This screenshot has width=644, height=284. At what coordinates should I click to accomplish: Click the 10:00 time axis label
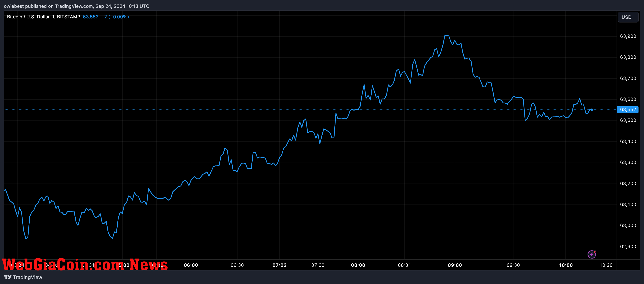566,265
